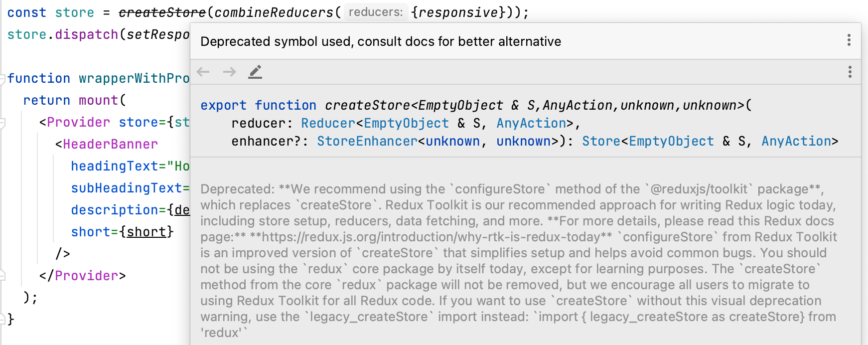
Task: Click combineReducers in the code
Action: point(274,12)
